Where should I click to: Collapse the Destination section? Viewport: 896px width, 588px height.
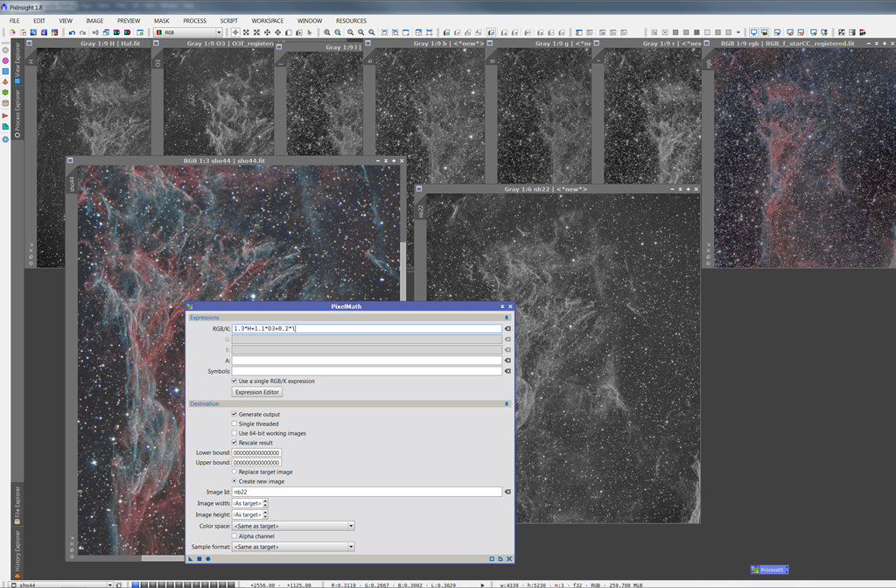(507, 404)
